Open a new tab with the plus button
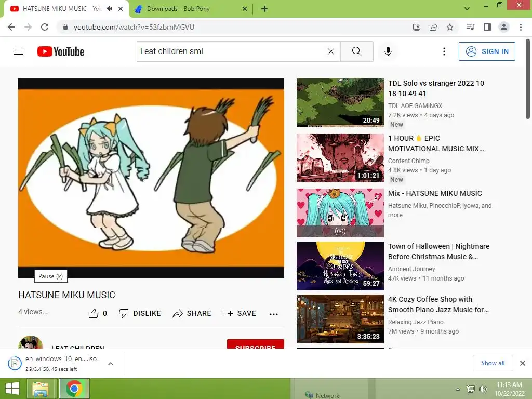532x399 pixels. click(264, 9)
